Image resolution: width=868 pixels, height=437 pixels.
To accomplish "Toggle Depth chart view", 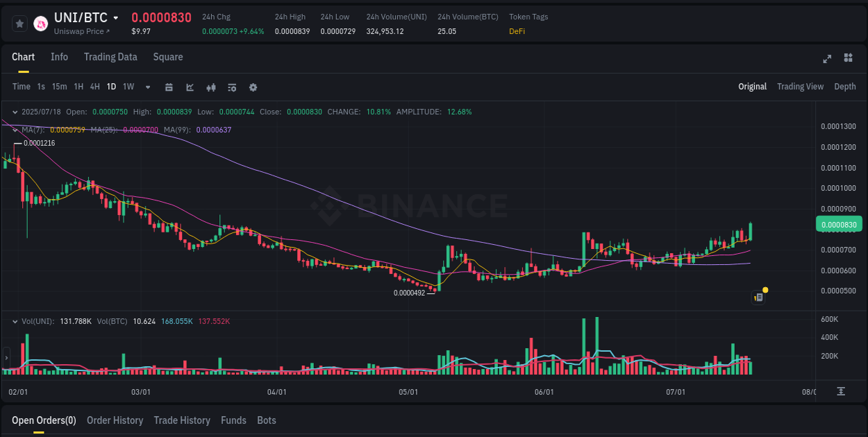I will [x=845, y=86].
